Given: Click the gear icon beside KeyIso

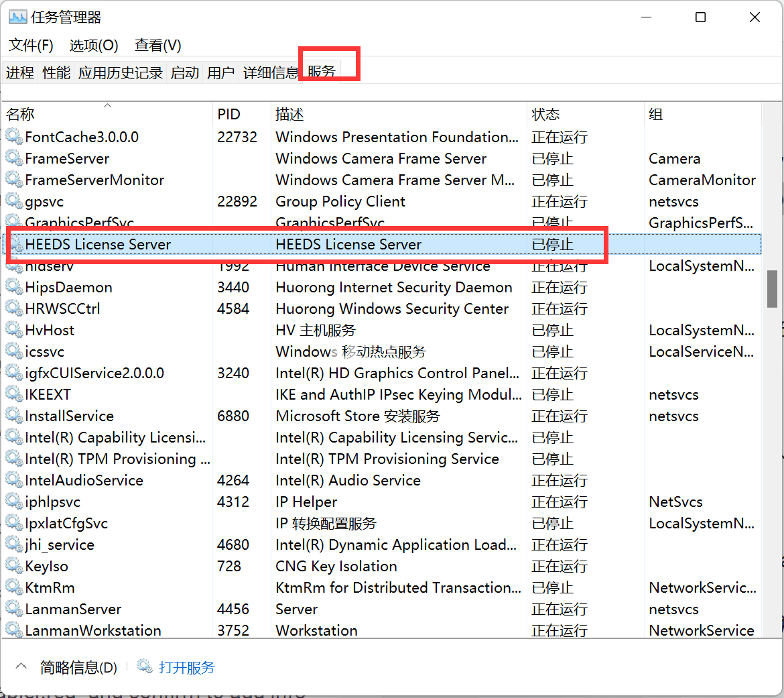Looking at the screenshot, I should (14, 566).
